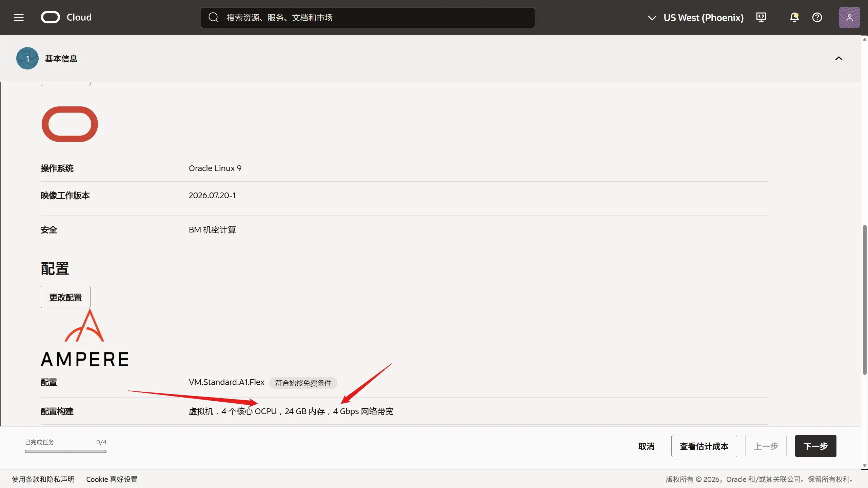Click the step 1 circle badge
The image size is (868, 488).
27,58
